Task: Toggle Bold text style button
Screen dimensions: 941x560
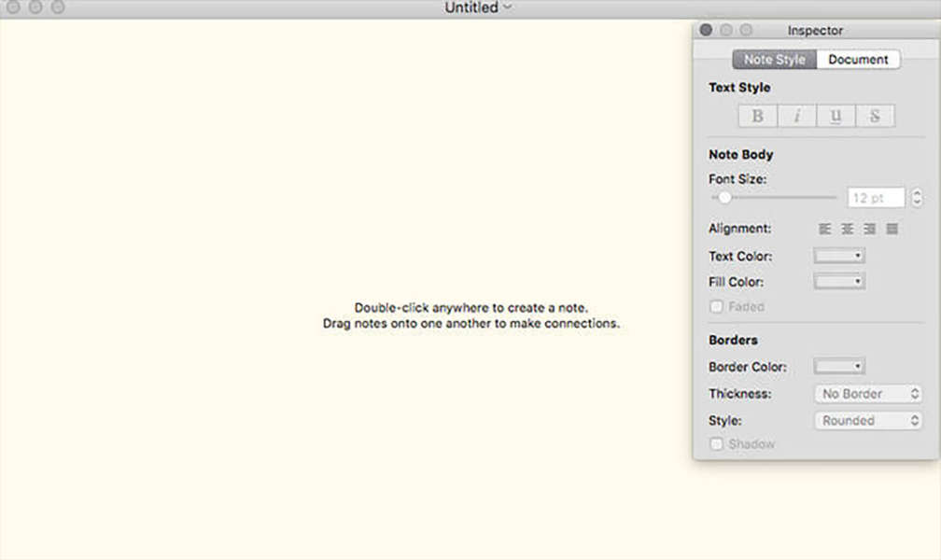Action: (x=757, y=116)
